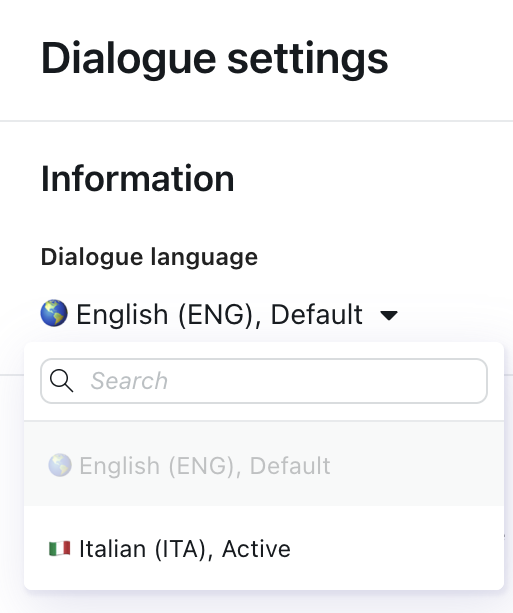Click the Italian flag icon

pos(59,548)
